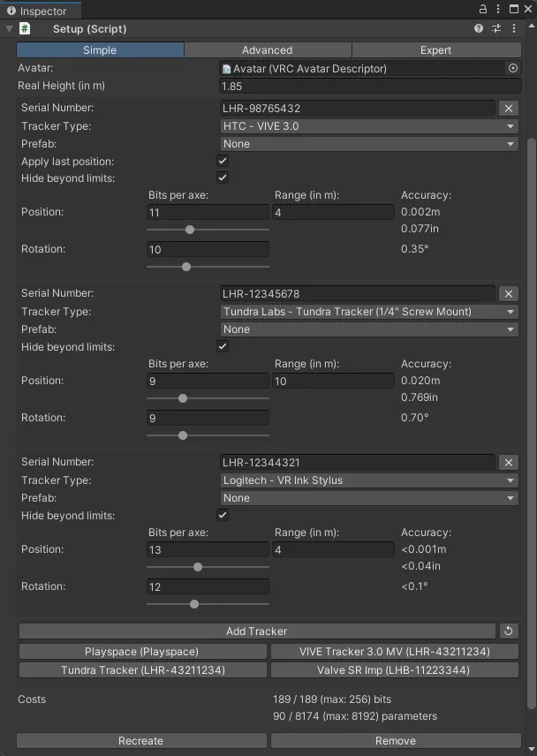Screen dimensions: 537x756
Task: Add the Playspace (Playspace) tracker
Action: (143, 652)
